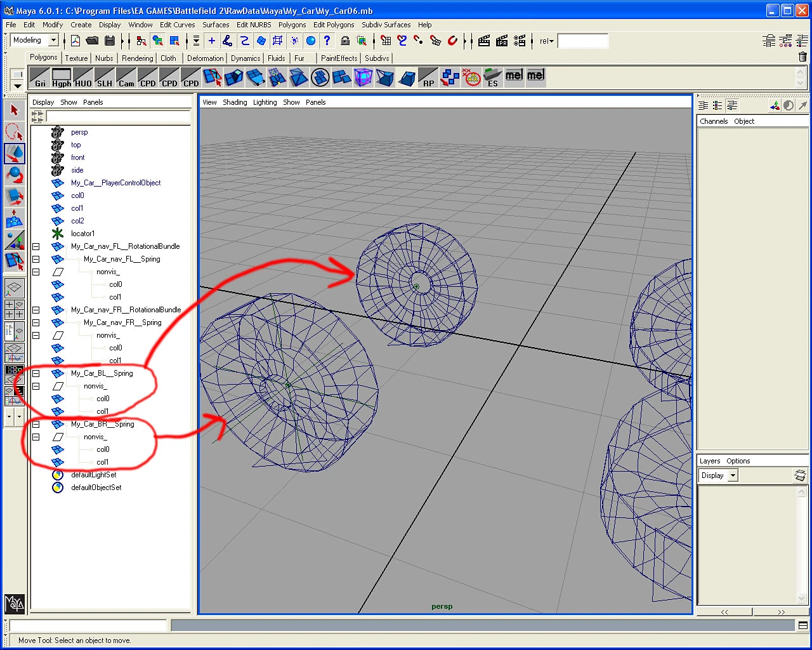Toggle the selection lock padlock icon
The width and height of the screenshot is (812, 650).
pos(345,41)
